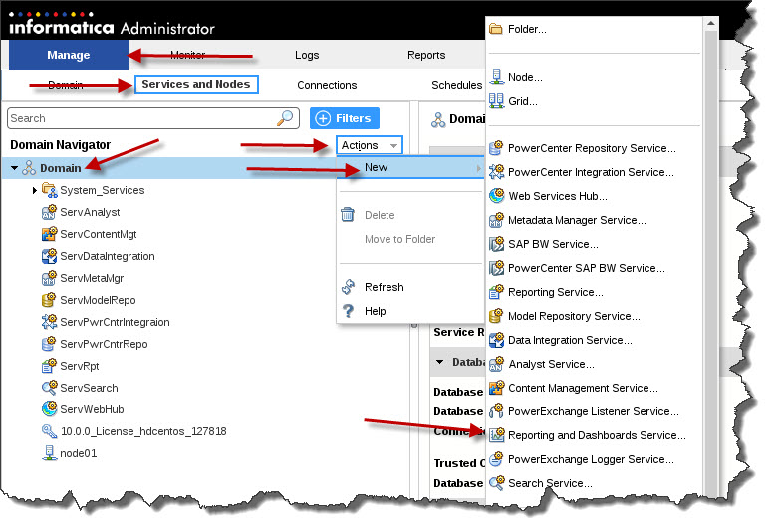Click the Metadata Manager Service icon
The width and height of the screenshot is (775, 532).
496,220
